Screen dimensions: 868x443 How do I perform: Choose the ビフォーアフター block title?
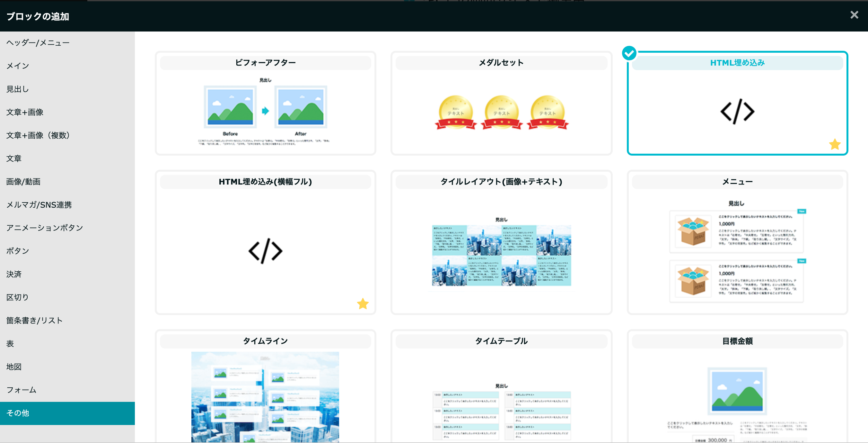coord(265,63)
